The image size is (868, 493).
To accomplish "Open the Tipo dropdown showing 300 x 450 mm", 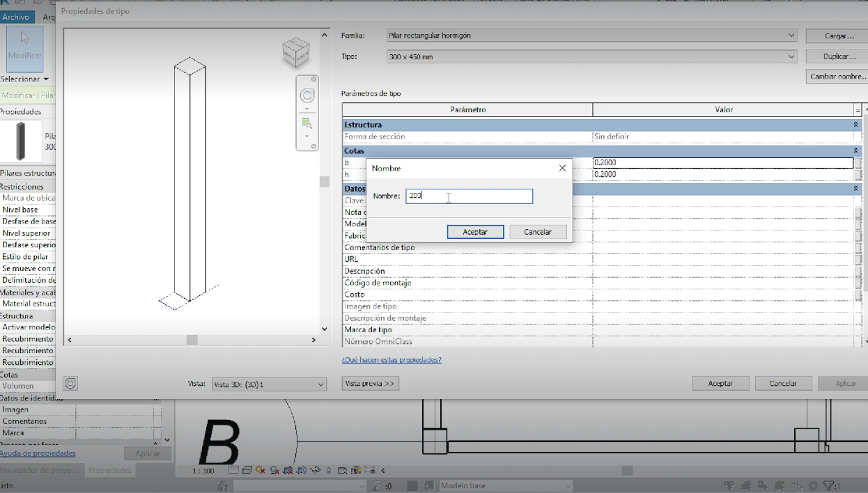I will (x=591, y=56).
